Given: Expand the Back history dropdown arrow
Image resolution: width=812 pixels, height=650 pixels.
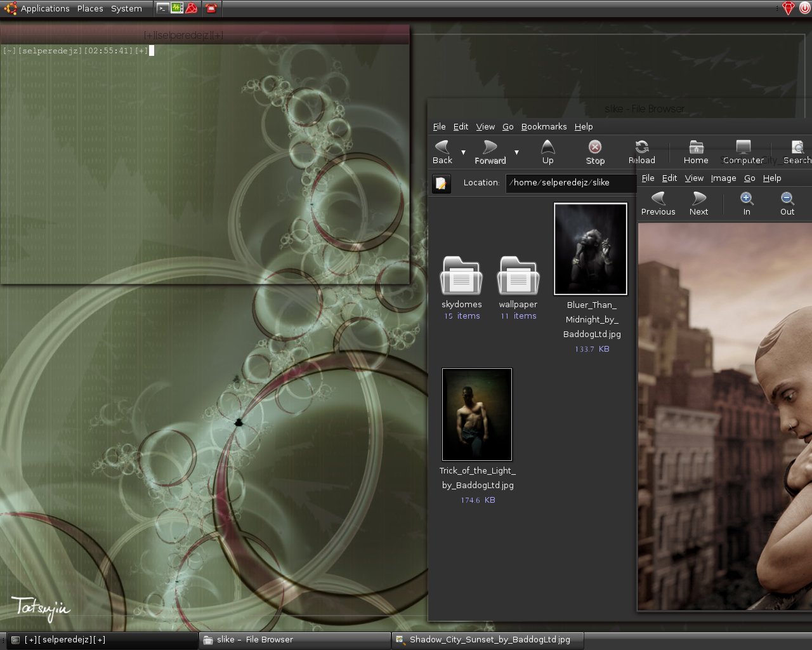Looking at the screenshot, I should pyautogui.click(x=463, y=152).
